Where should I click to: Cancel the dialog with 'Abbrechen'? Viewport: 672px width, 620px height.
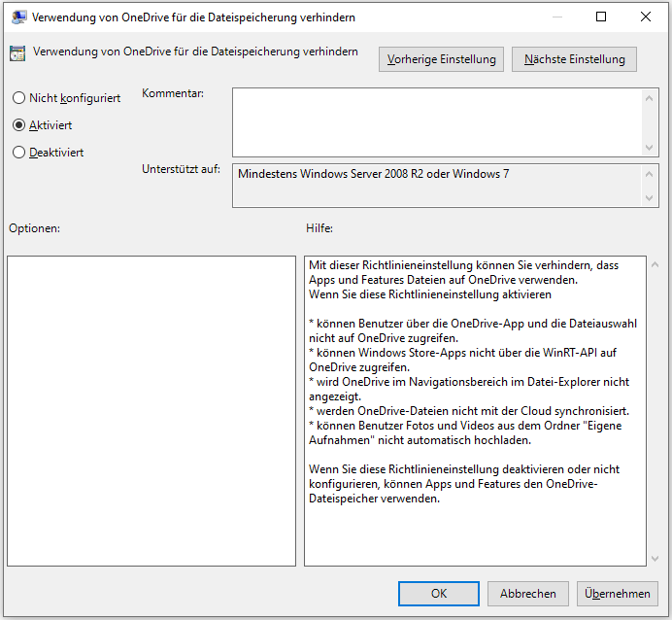(527, 594)
